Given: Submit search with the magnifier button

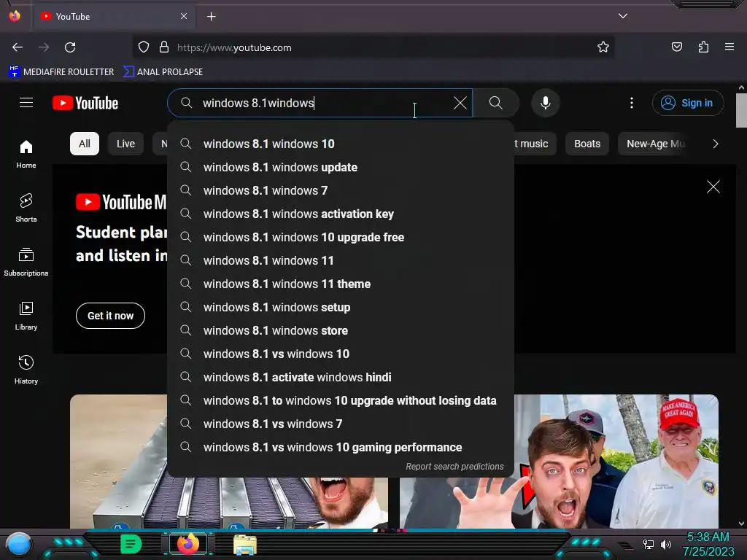Looking at the screenshot, I should (496, 103).
